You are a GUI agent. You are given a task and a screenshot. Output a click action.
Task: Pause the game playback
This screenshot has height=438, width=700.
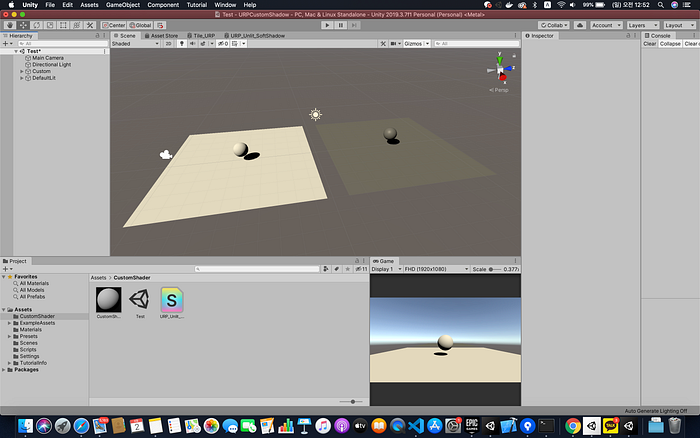(x=341, y=25)
